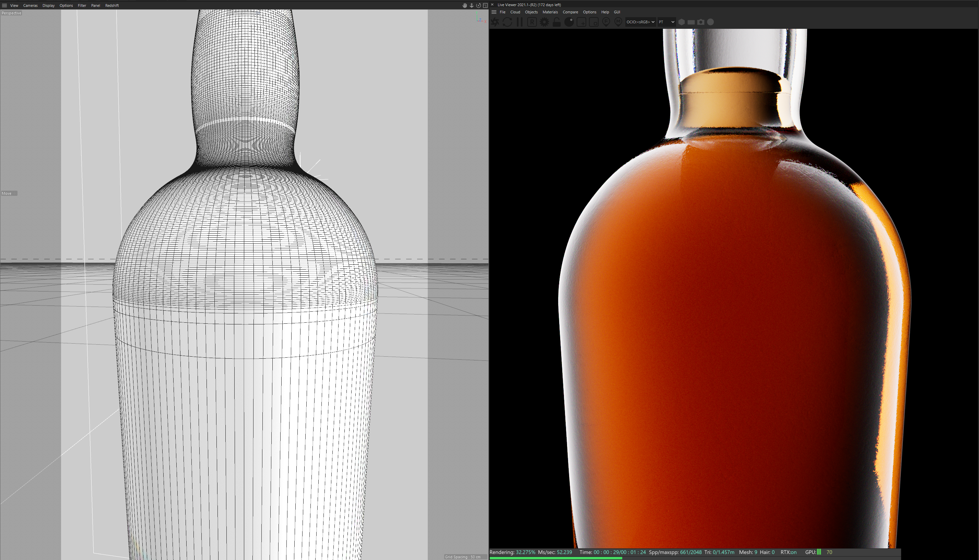979x560 pixels.
Task: Open the OCIO sRGB color space dropdown
Action: [x=640, y=22]
